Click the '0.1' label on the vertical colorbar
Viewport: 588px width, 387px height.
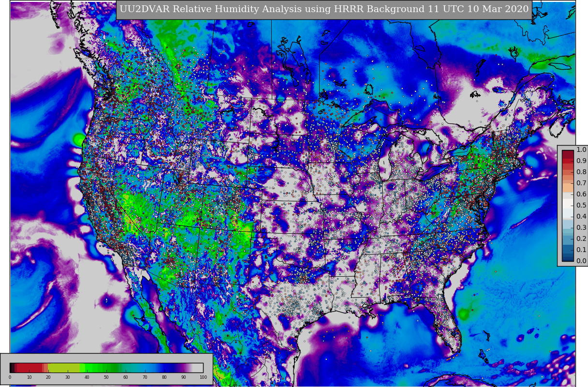581,250
